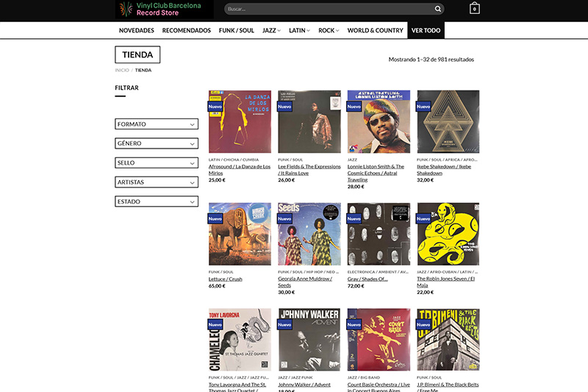Open the SELLO filter dropdown
This screenshot has width=588, height=392.
point(157,163)
